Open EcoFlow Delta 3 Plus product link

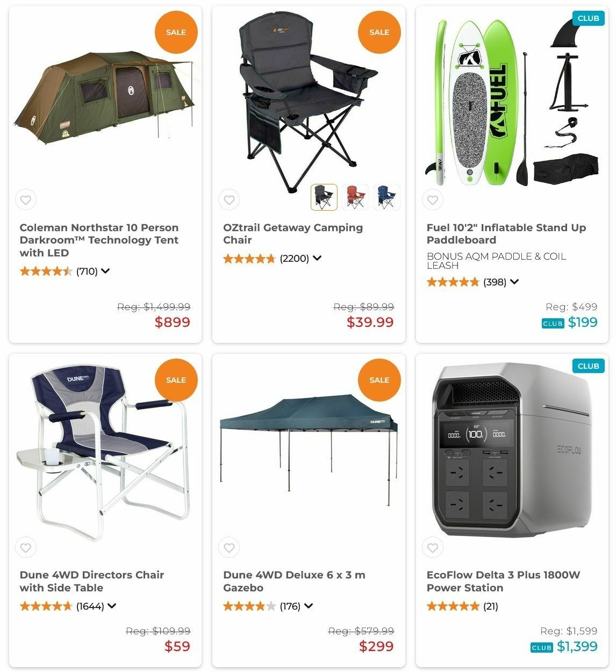click(x=503, y=581)
